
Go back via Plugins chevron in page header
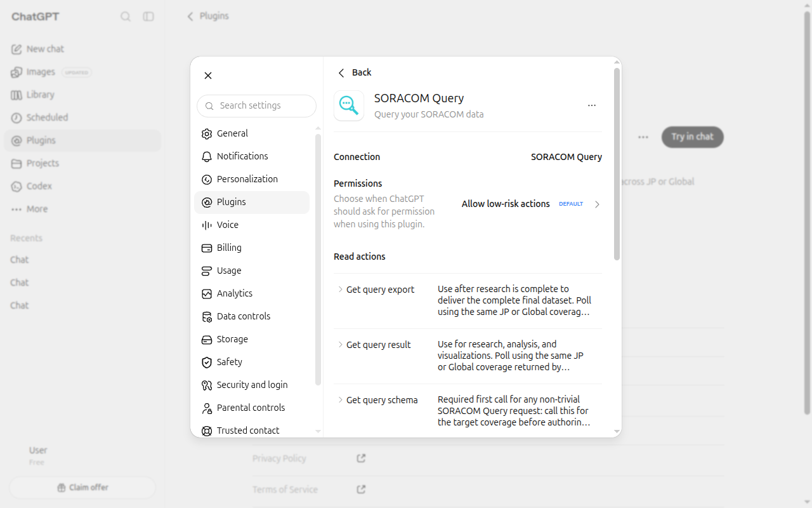point(190,17)
